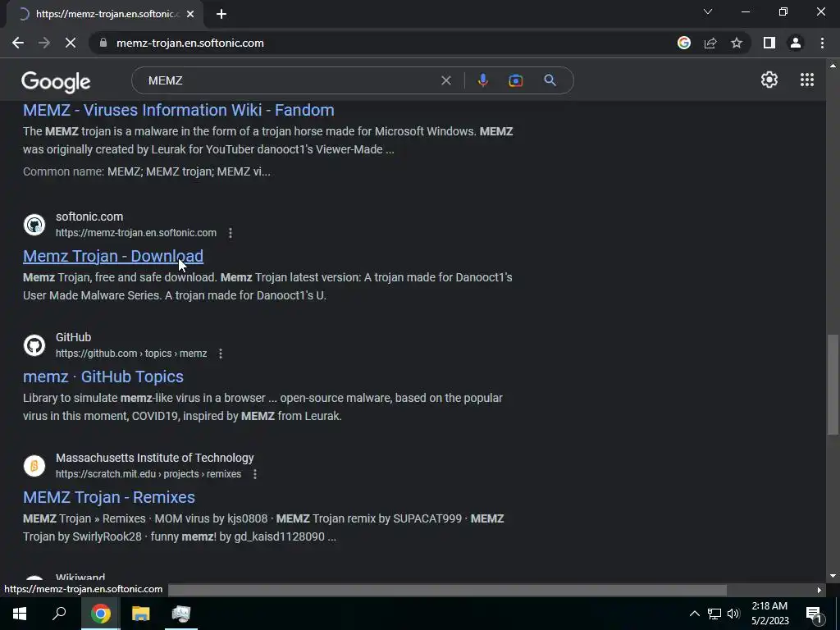This screenshot has height=630, width=840.
Task: Search by image with Google Lens
Action: [515, 80]
